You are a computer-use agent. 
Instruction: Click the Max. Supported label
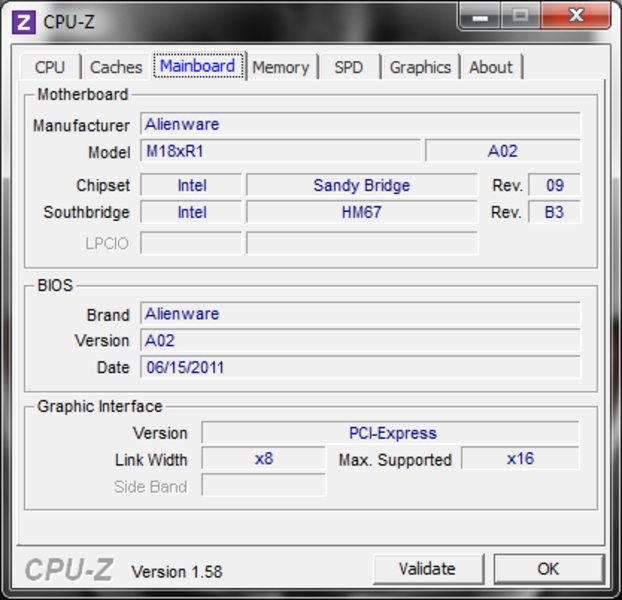click(x=395, y=460)
